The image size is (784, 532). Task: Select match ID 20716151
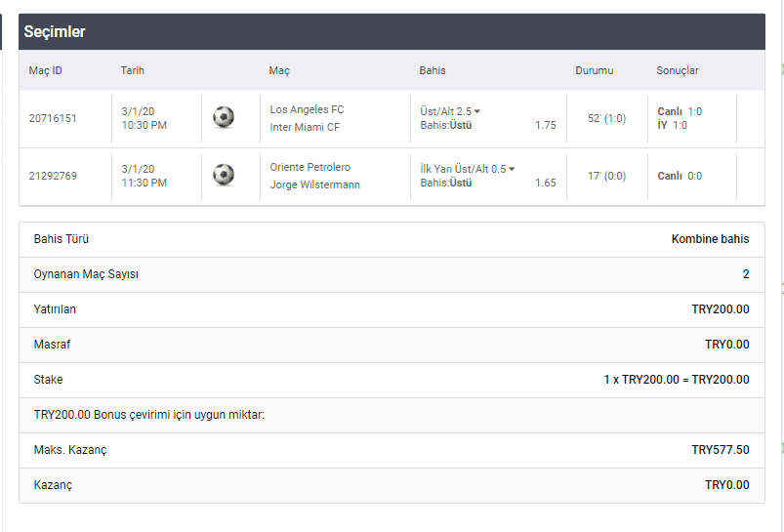[x=53, y=118]
